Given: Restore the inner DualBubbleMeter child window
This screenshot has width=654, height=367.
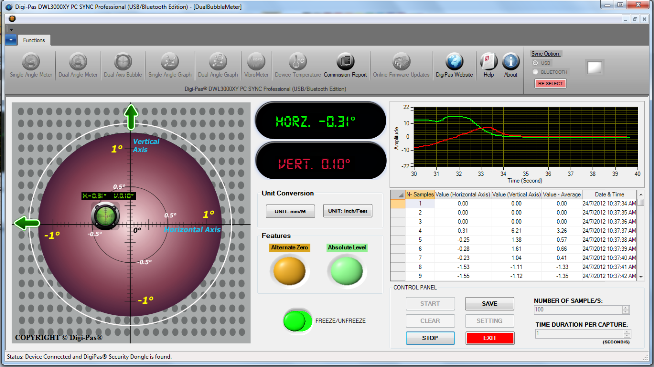Looking at the screenshot, I should (x=635, y=19).
